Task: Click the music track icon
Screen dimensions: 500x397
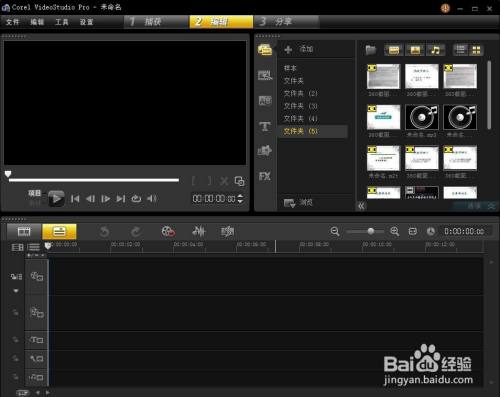Action: tap(37, 377)
